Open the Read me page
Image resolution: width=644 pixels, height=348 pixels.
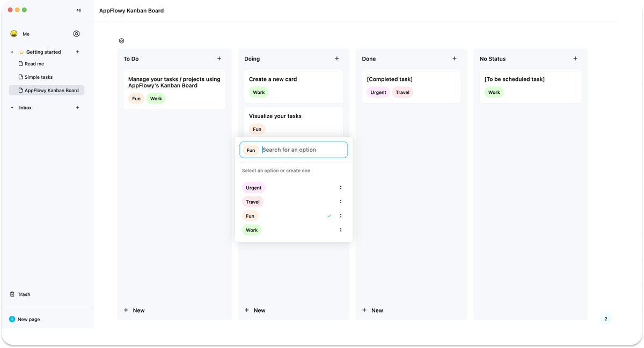[34, 64]
